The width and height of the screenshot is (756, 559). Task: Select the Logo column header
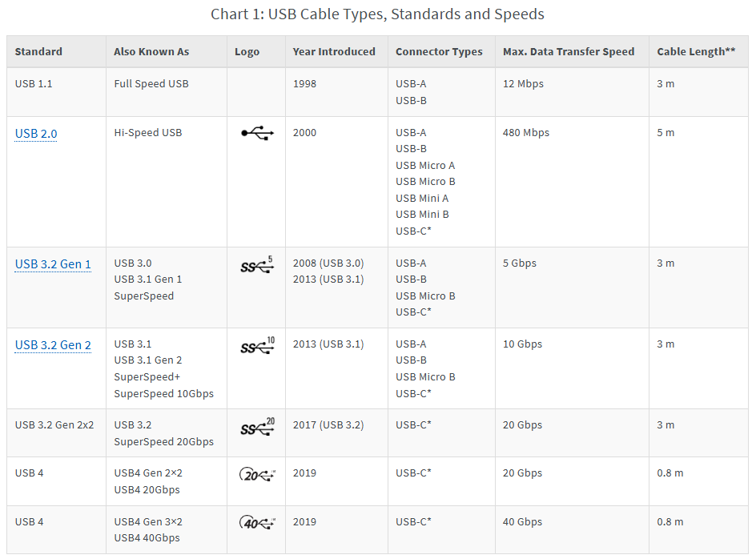[247, 51]
